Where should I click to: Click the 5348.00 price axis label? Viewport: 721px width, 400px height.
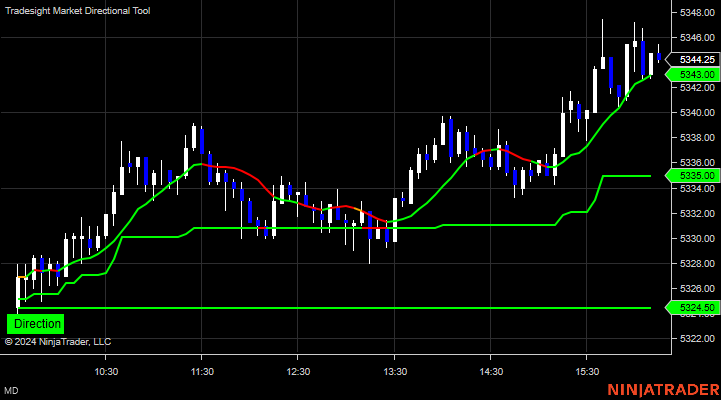tap(697, 12)
